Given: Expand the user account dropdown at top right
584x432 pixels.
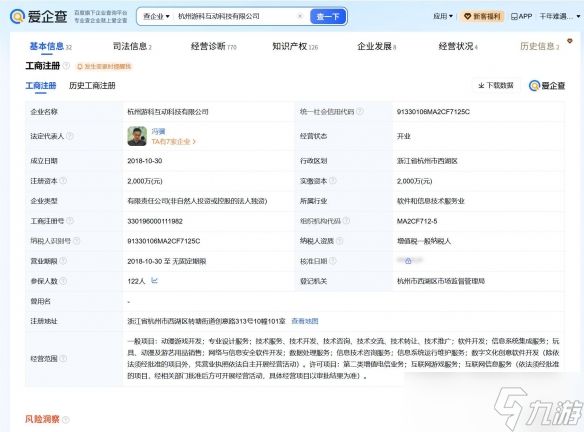Looking at the screenshot, I should 560,16.
